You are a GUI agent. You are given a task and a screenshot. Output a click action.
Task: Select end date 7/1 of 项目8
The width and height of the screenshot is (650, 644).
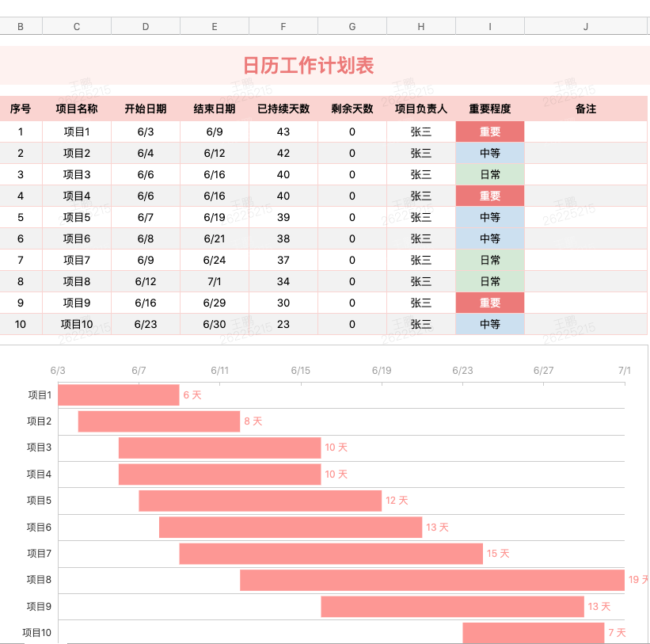(215, 281)
